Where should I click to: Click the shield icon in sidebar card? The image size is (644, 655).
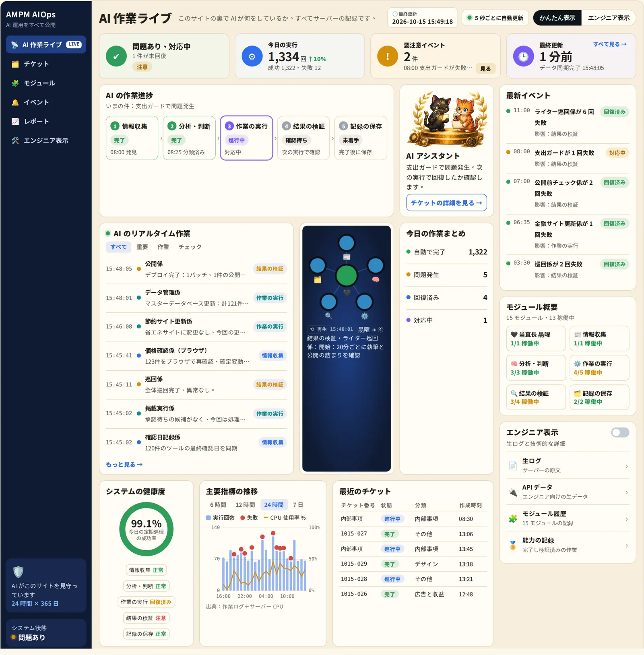[x=19, y=572]
